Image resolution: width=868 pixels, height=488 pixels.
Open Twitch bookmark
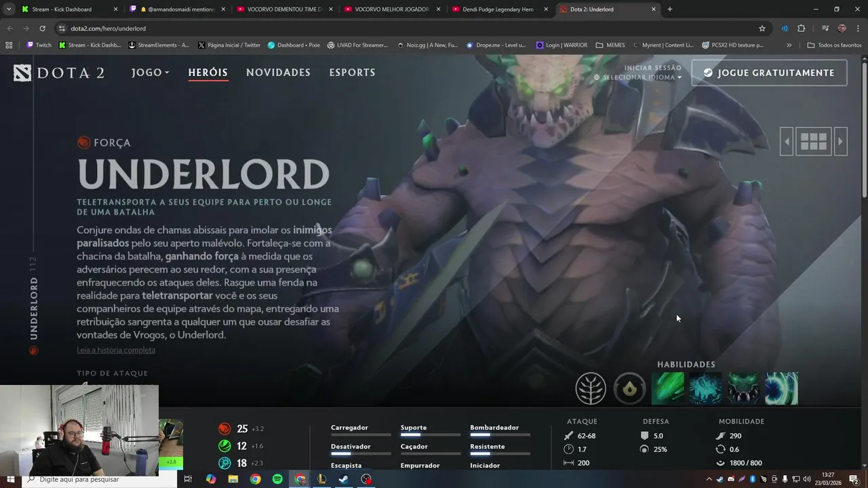(x=39, y=45)
